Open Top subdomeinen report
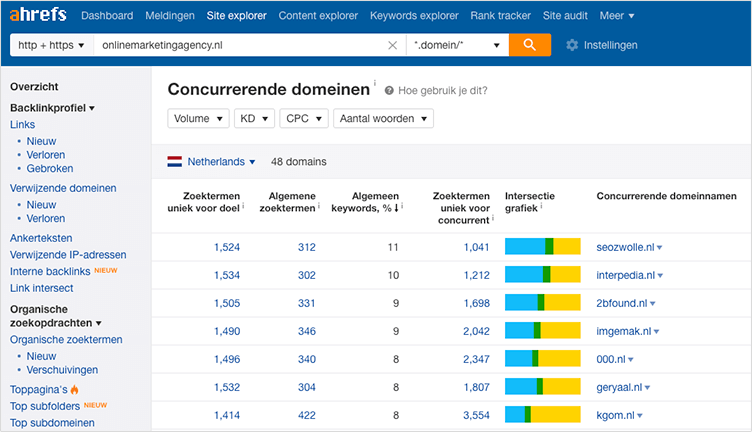752x432 pixels. click(52, 423)
